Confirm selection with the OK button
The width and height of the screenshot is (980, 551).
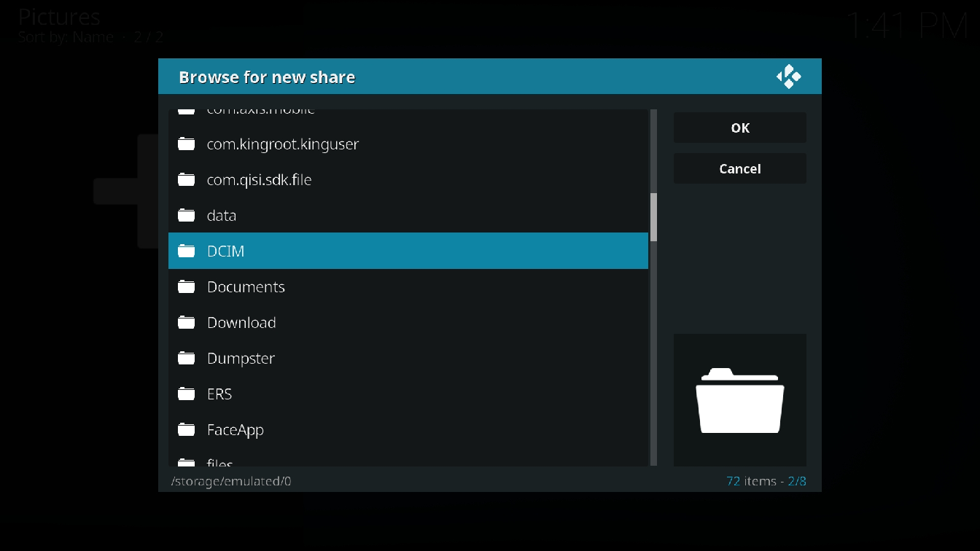(740, 128)
